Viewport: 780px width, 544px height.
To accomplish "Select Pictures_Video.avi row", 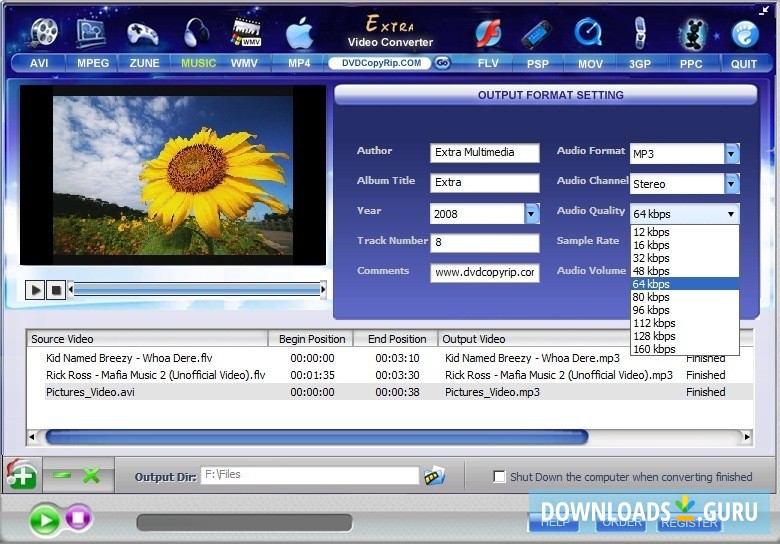I will point(390,392).
